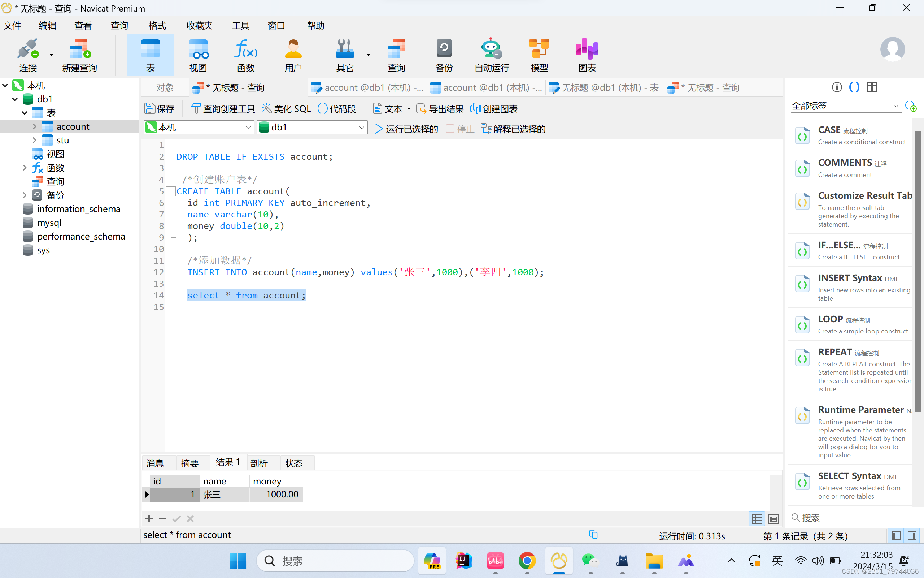Collapse the CREATE TABLE code fold marker
Viewport: 924px width, 578px height.
coord(171,191)
